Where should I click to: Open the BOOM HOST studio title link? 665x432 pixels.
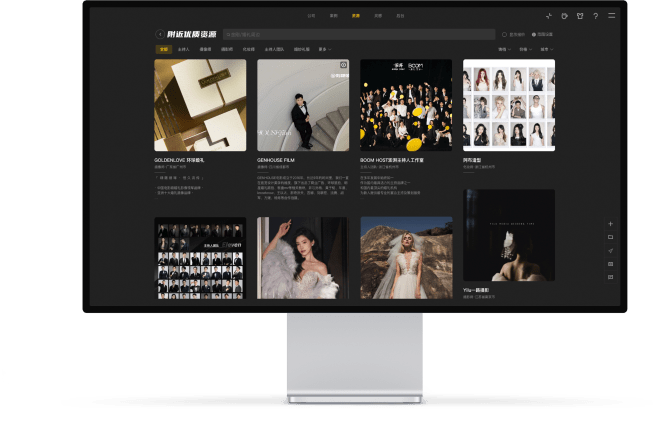pos(392,158)
